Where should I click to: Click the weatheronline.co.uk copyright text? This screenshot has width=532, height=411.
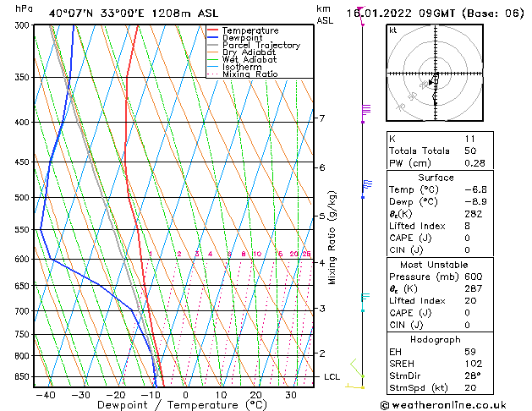pos(443,405)
